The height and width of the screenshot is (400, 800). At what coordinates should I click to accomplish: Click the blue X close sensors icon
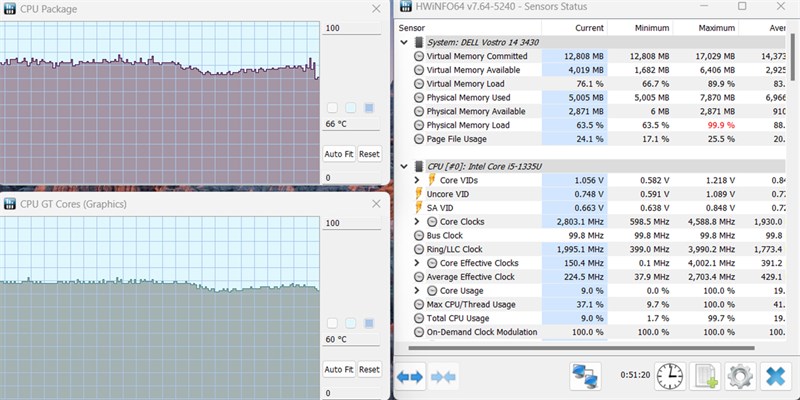click(776, 377)
